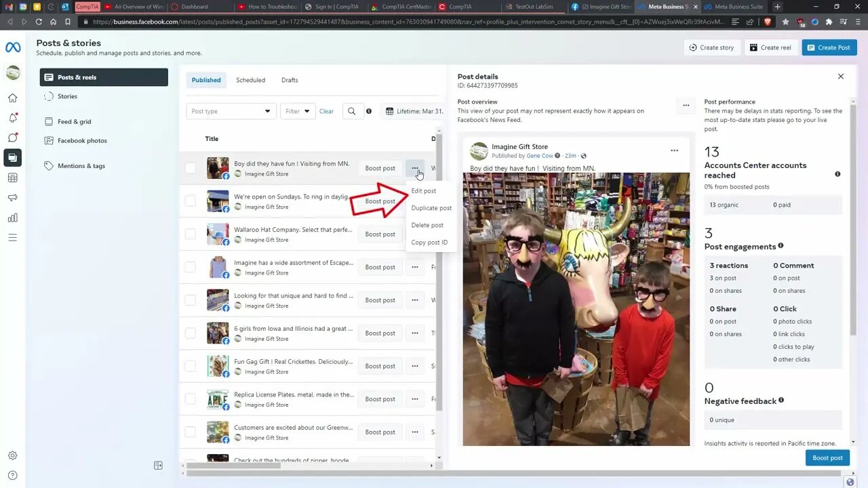This screenshot has height=488, width=868.
Task: Open Settings gear icon at bottom left
Action: click(x=13, y=456)
